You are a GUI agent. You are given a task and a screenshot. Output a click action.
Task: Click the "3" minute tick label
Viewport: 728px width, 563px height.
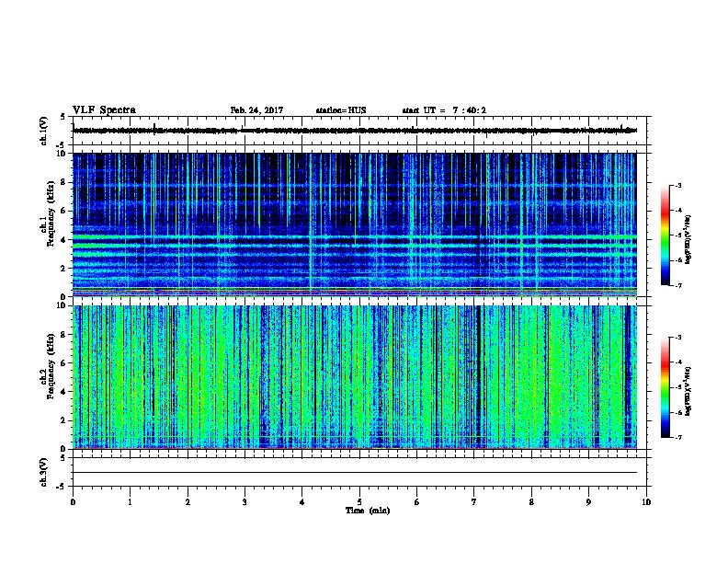point(245,502)
